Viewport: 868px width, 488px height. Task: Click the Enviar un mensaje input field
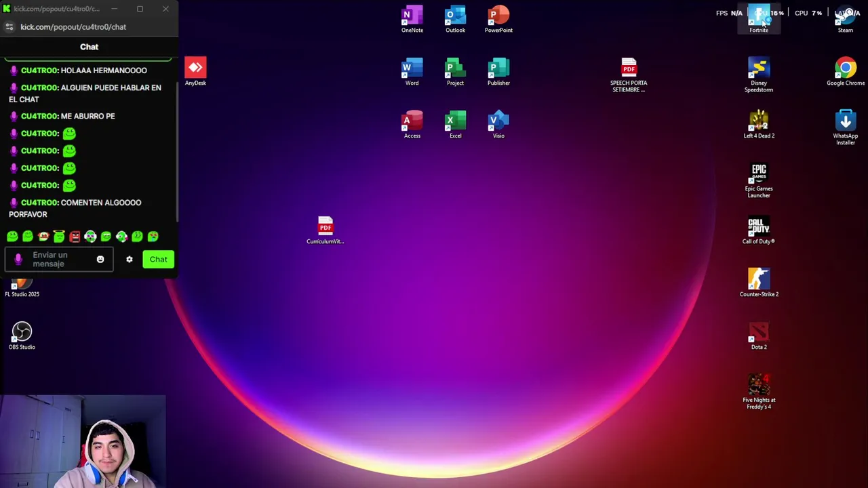(59, 259)
